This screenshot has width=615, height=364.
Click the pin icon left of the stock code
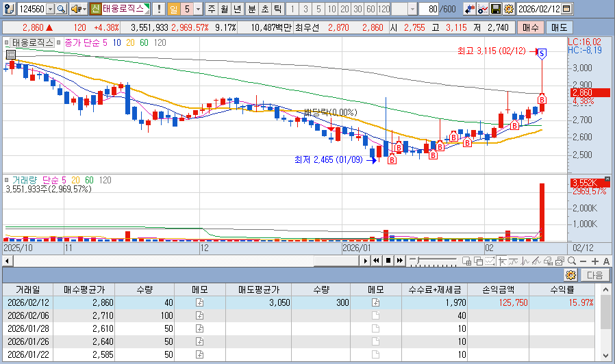click(x=10, y=9)
